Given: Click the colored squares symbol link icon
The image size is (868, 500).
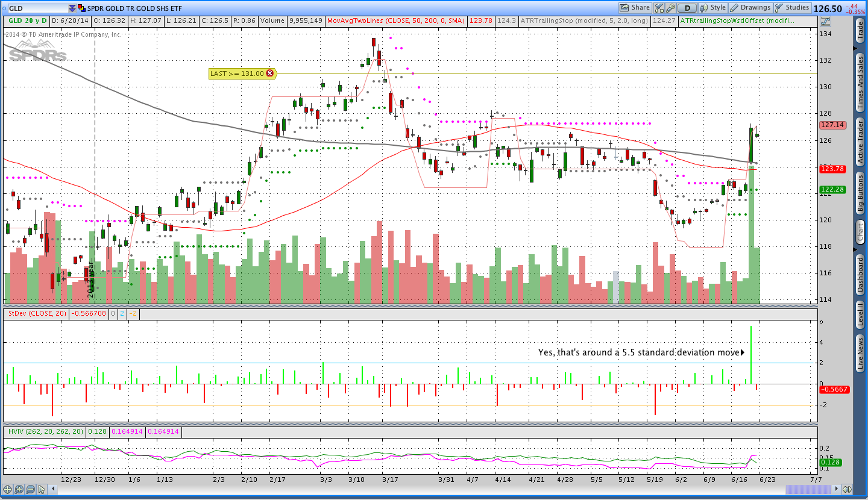Looking at the screenshot, I should click(82, 8).
